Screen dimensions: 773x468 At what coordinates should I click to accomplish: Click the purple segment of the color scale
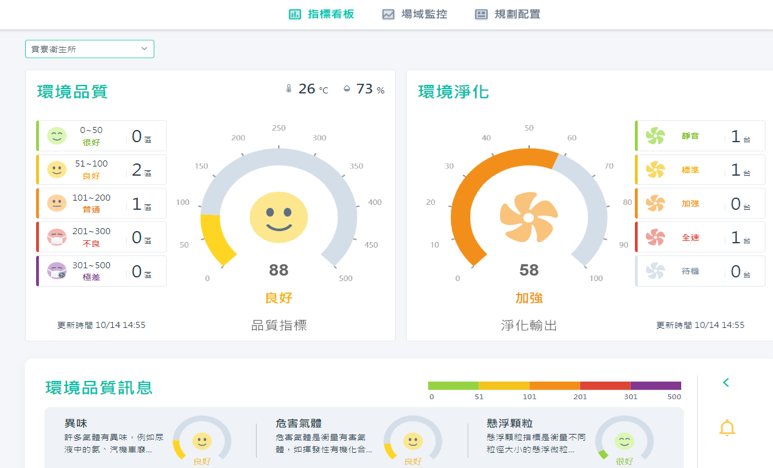point(656,386)
